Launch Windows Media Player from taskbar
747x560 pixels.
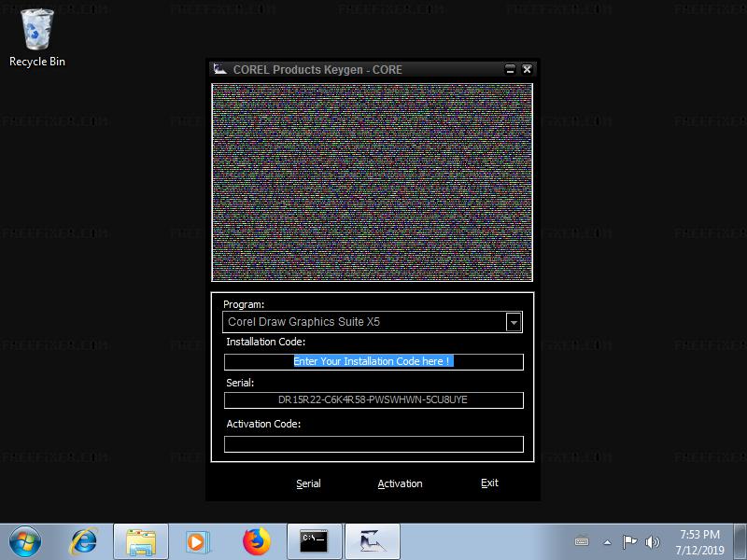pos(196,542)
